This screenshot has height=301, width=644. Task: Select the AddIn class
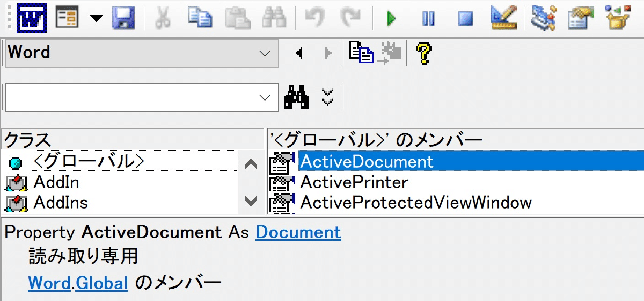pos(56,182)
